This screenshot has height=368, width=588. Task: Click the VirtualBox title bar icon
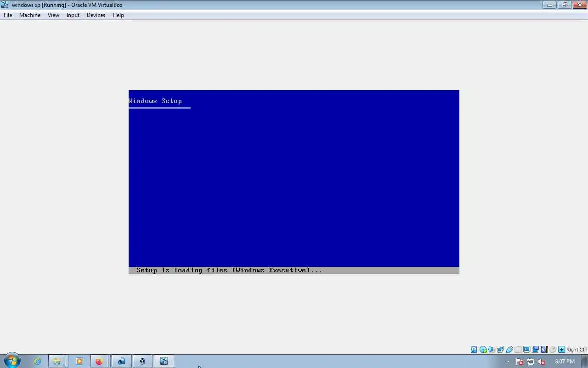5,5
